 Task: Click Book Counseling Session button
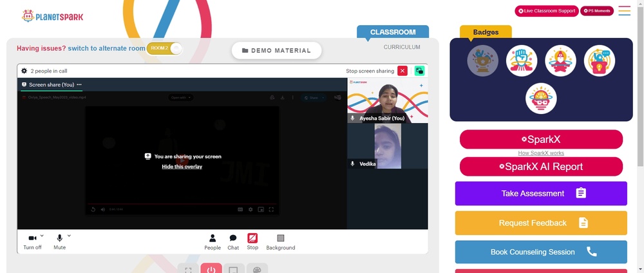[x=541, y=252]
